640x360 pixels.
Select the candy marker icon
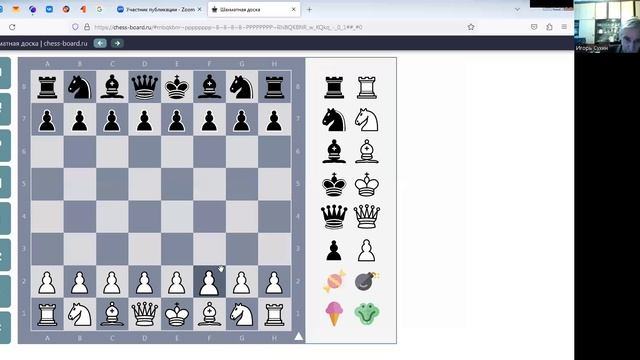click(x=334, y=282)
